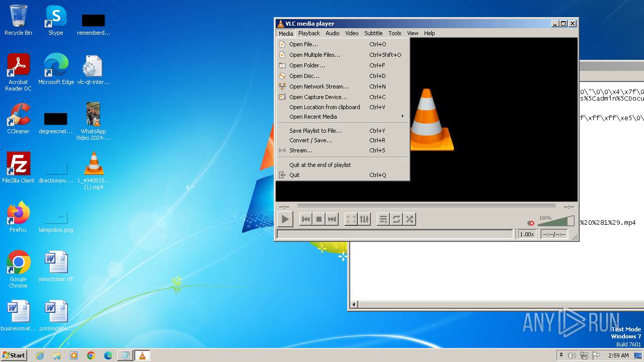The image size is (644, 362).
Task: Adjust the VLC volume slider
Action: click(x=555, y=221)
